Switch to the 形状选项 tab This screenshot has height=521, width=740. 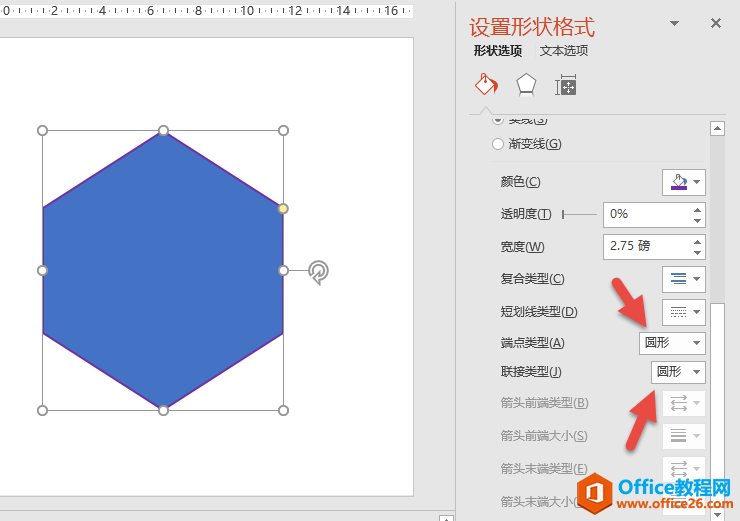pos(497,51)
